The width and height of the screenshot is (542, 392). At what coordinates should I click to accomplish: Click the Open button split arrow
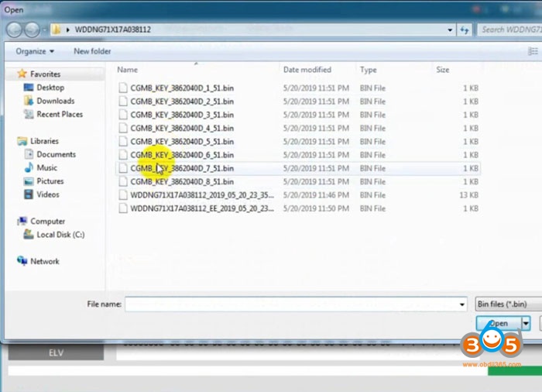pyautogui.click(x=526, y=324)
